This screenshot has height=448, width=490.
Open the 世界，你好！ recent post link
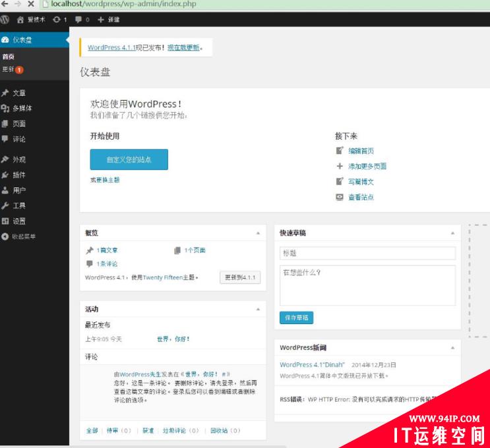point(173,339)
